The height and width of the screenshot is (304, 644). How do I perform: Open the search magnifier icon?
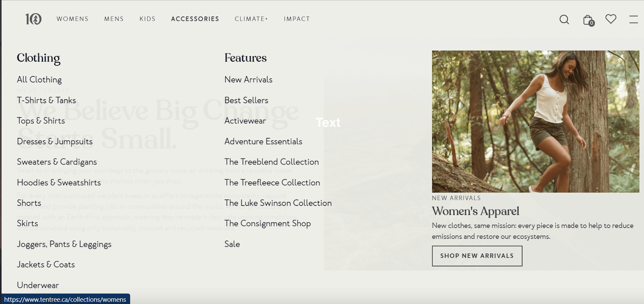[564, 19]
